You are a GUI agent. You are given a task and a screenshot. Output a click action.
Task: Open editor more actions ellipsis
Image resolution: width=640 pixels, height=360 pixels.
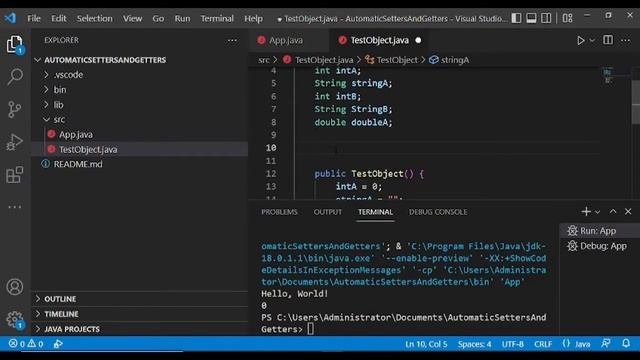[625, 40]
